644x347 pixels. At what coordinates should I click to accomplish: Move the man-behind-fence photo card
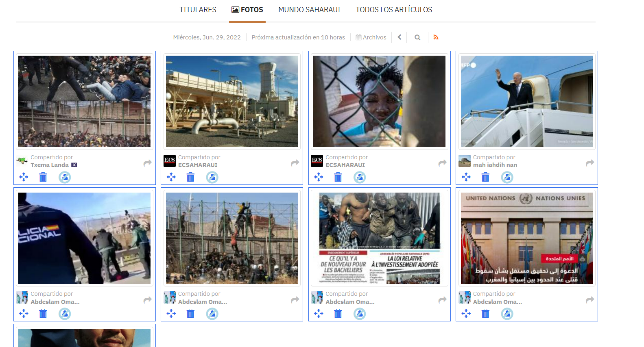coord(319,177)
